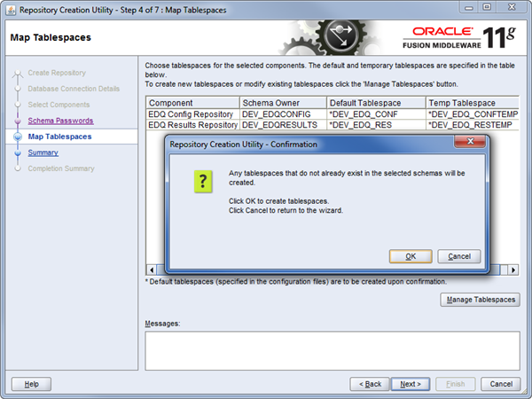
Task: Open the Summary step link
Action: click(x=43, y=153)
